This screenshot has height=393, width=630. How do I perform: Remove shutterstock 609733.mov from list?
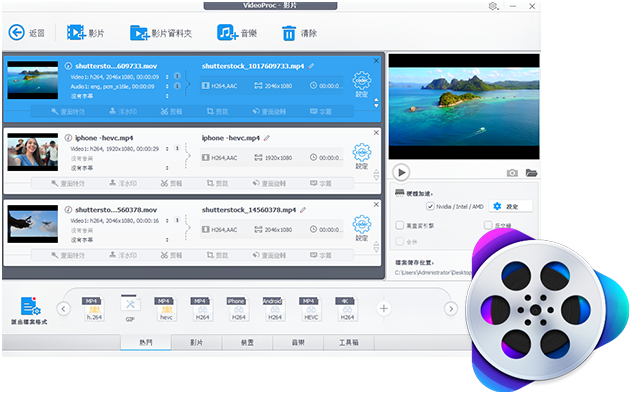coord(376,61)
